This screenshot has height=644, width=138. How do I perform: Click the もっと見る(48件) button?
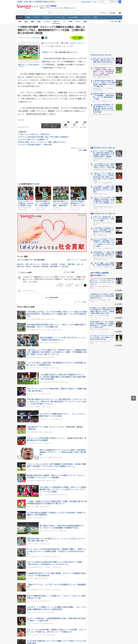[52, 298]
